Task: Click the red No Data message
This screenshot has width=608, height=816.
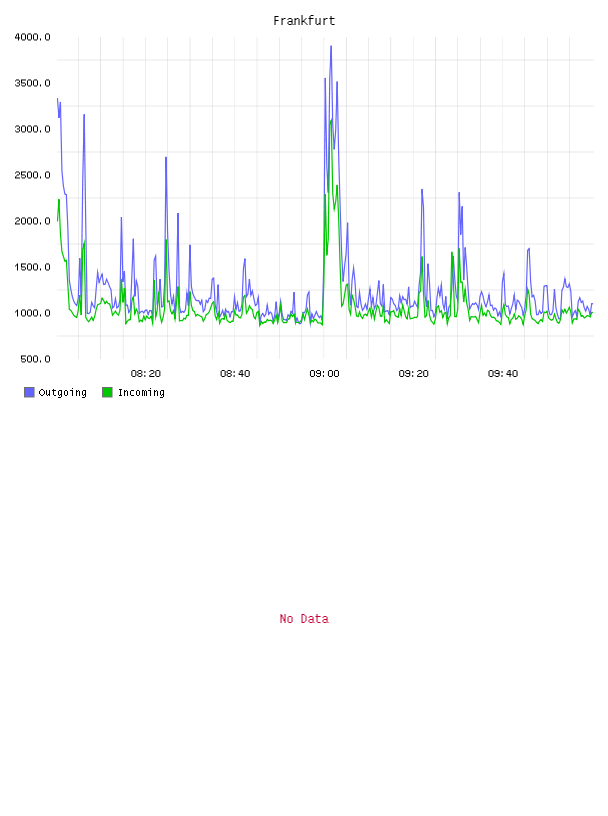Action: [304, 619]
